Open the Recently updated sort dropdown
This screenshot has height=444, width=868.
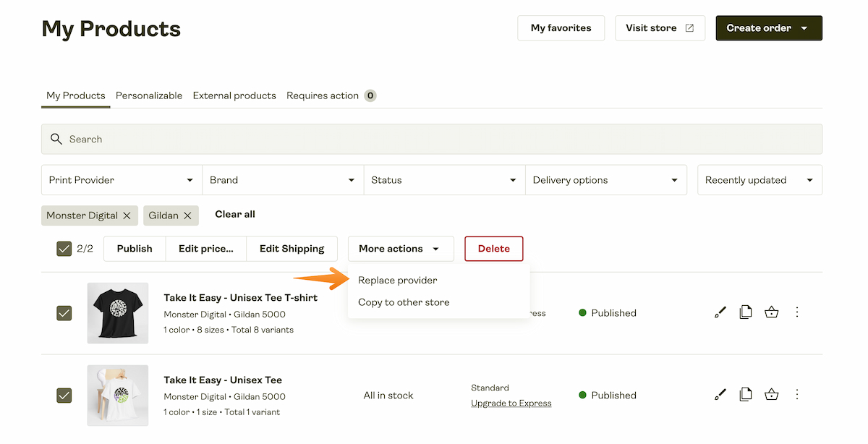pos(759,179)
